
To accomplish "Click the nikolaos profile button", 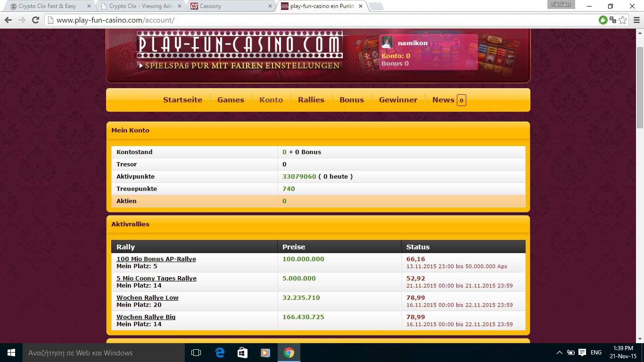I will coord(561,4).
